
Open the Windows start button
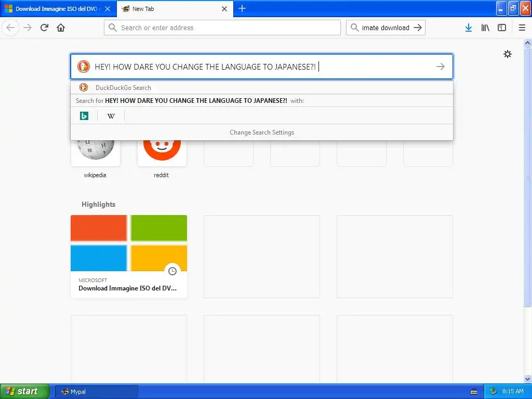click(x=24, y=391)
